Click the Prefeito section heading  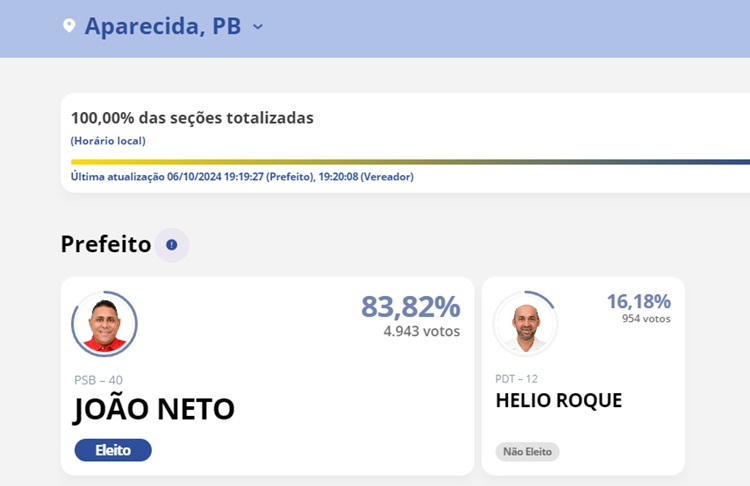(106, 244)
